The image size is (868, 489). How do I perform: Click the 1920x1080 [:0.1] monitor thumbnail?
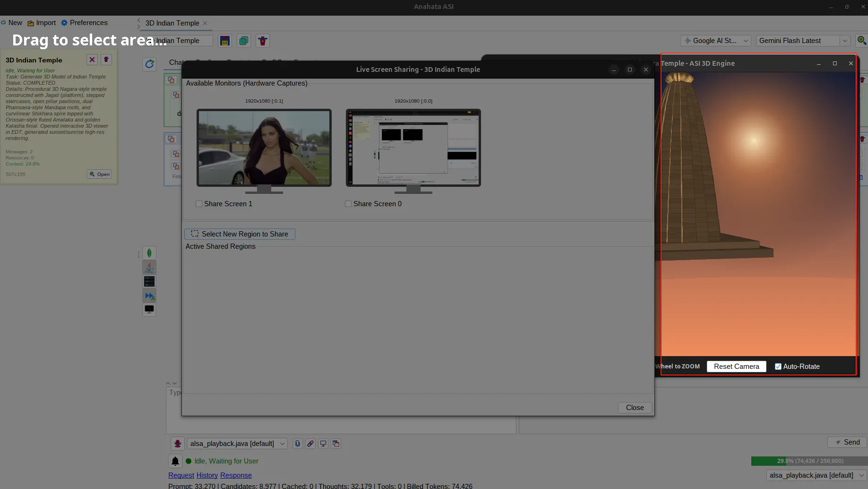(x=264, y=148)
